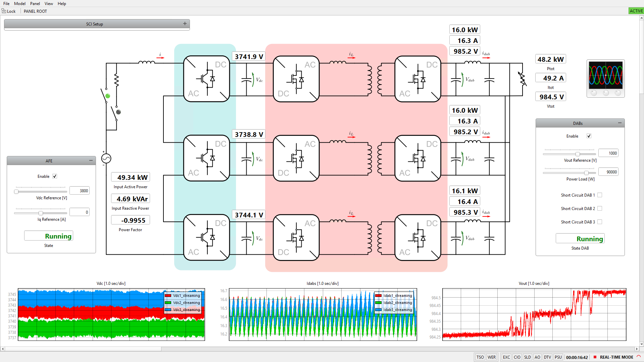Open the View menu

click(49, 4)
